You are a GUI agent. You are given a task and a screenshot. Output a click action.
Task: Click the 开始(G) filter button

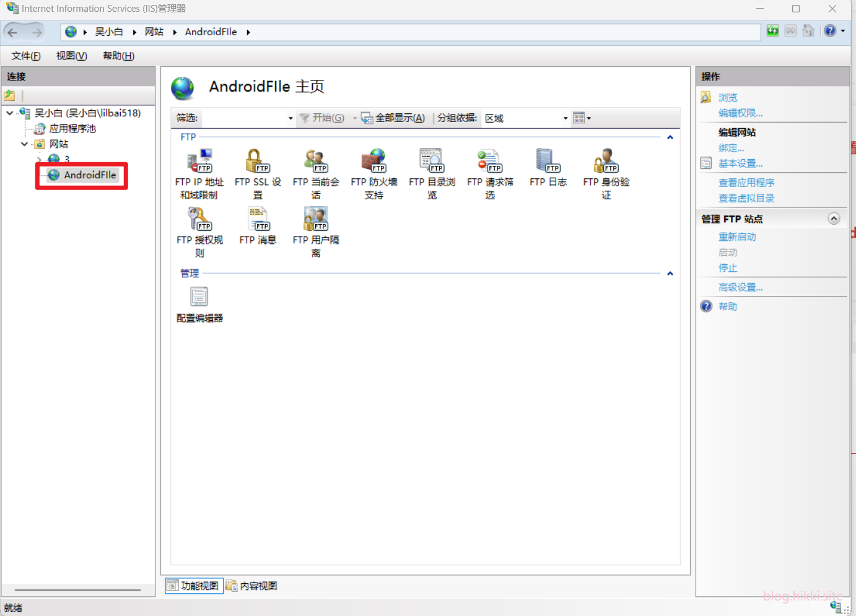click(x=322, y=118)
